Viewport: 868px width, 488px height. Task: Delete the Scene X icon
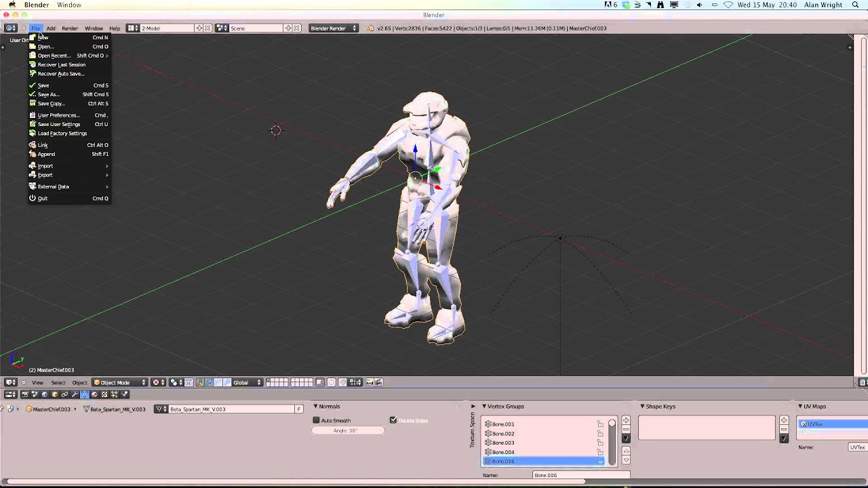pyautogui.click(x=296, y=28)
